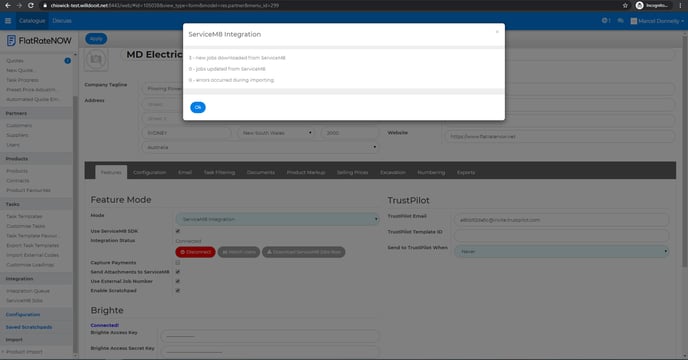688x360 pixels.
Task: Open the Feature Mode dropdown
Action: (x=277, y=219)
